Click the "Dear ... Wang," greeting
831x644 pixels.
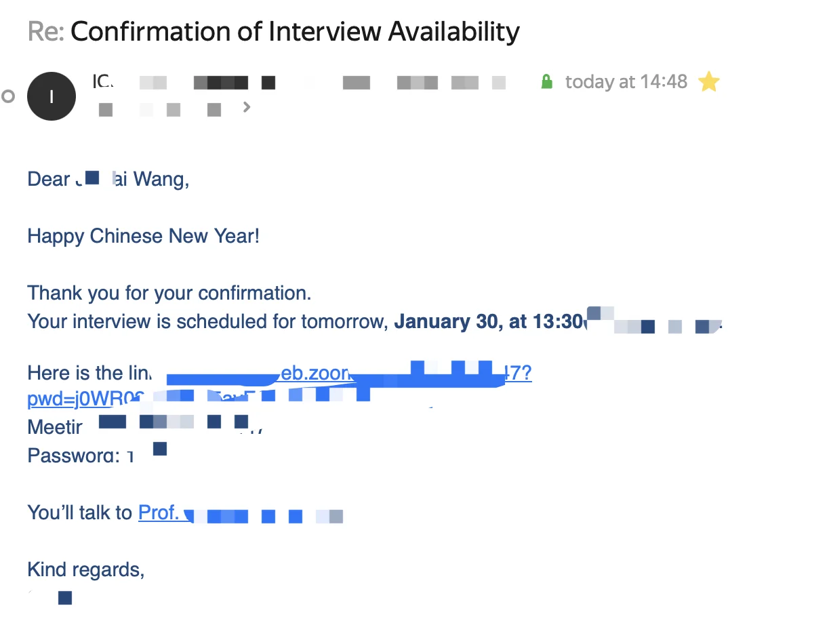[x=108, y=180]
